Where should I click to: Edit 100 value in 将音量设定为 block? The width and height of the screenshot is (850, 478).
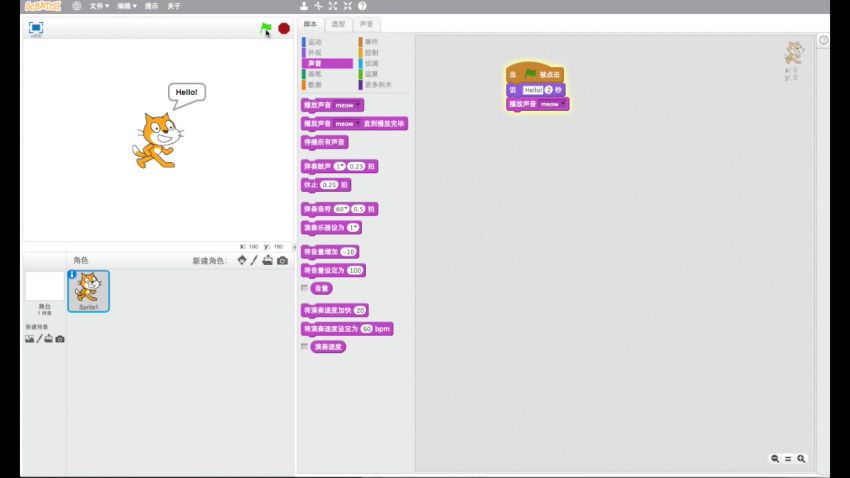pos(356,270)
